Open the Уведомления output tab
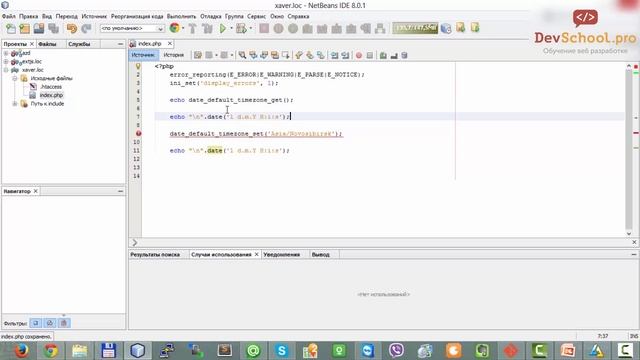 pos(282,254)
